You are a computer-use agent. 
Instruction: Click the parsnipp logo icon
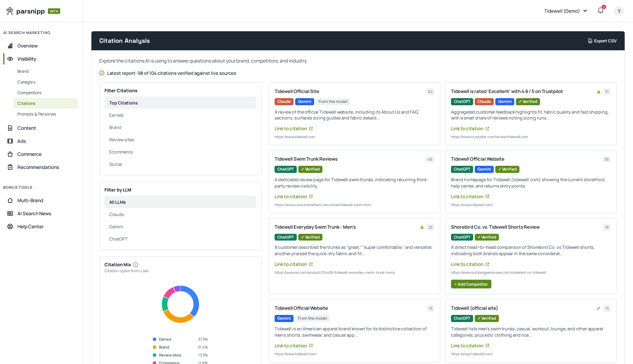pos(10,11)
